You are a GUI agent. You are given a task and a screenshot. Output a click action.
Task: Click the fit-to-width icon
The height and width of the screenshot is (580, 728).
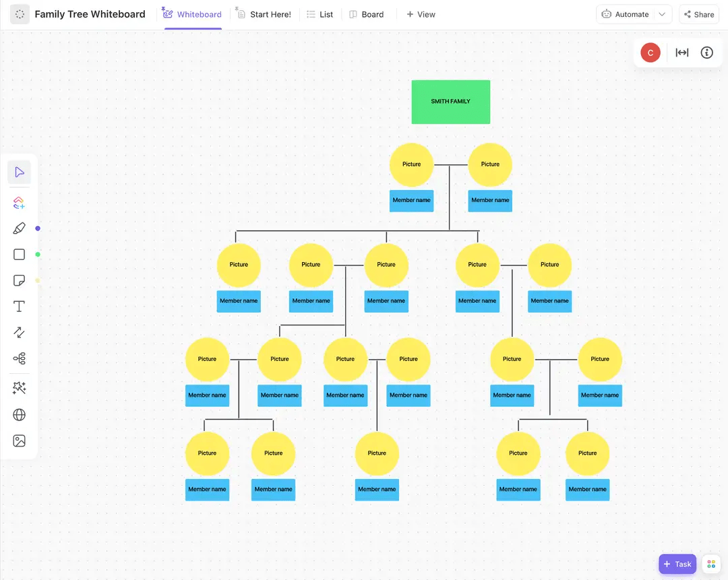point(682,53)
